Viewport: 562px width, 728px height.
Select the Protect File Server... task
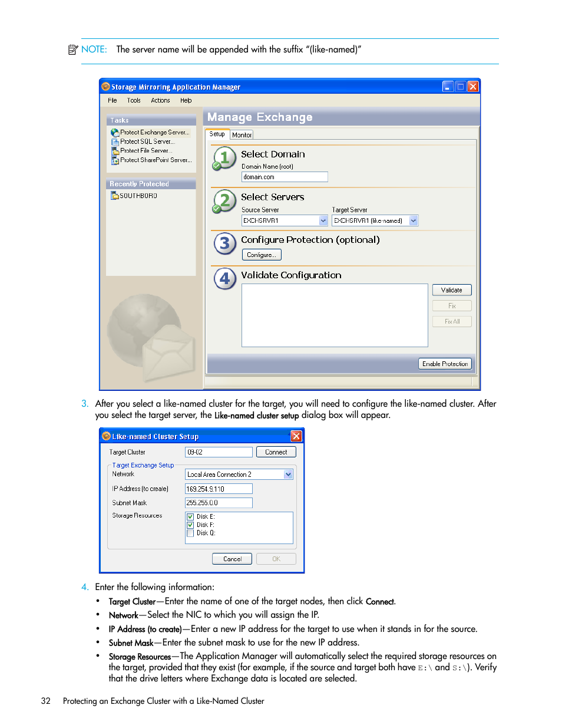point(146,151)
